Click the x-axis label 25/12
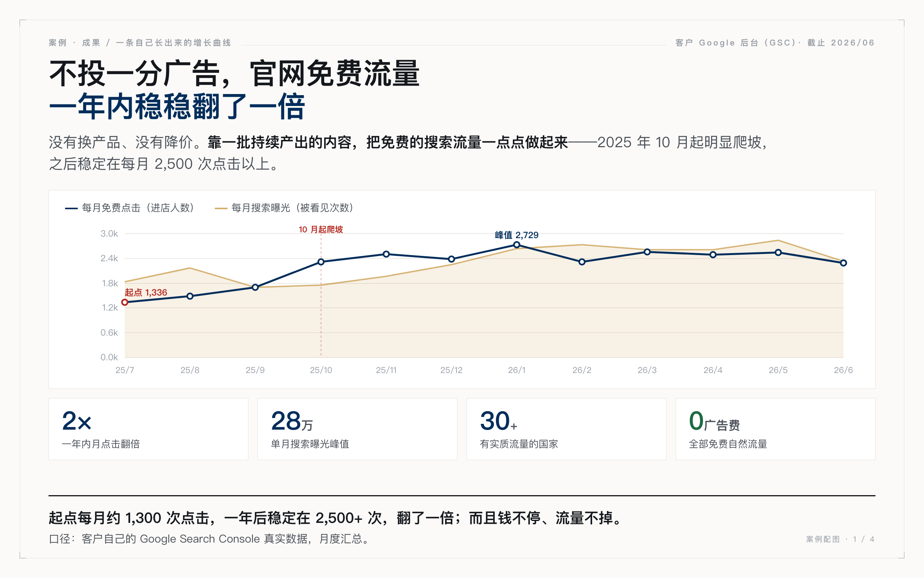Screen dimensions: 924x578 (x=451, y=370)
